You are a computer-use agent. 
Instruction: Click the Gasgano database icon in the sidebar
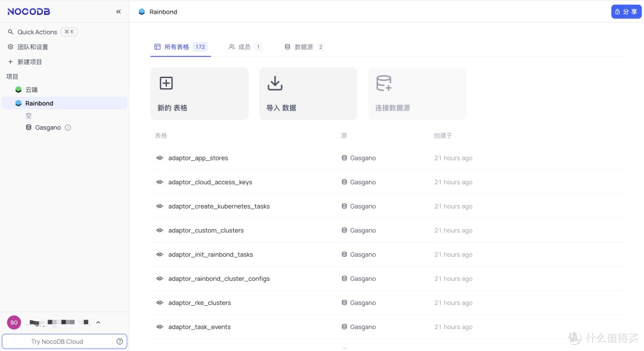29,128
